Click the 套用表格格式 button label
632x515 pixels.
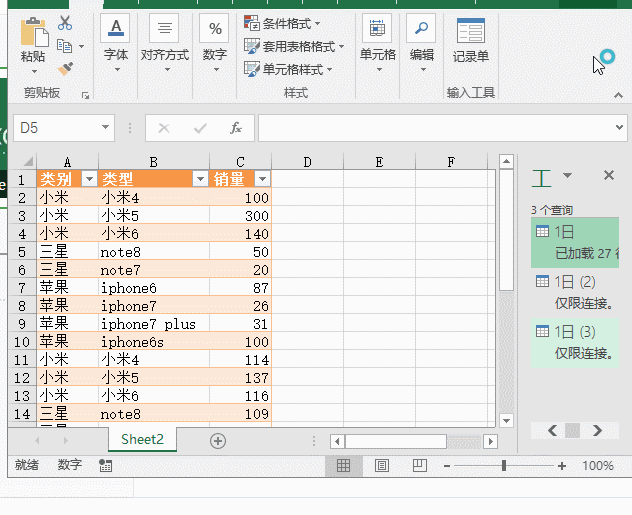click(299, 47)
